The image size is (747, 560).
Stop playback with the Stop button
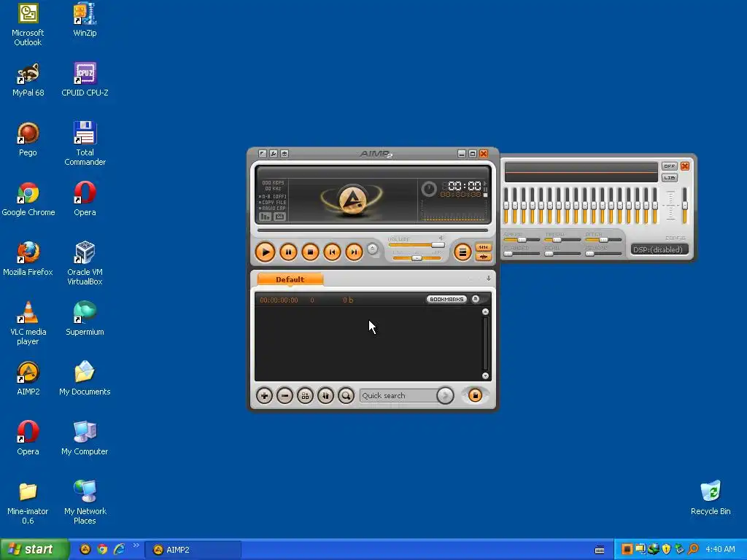point(310,252)
